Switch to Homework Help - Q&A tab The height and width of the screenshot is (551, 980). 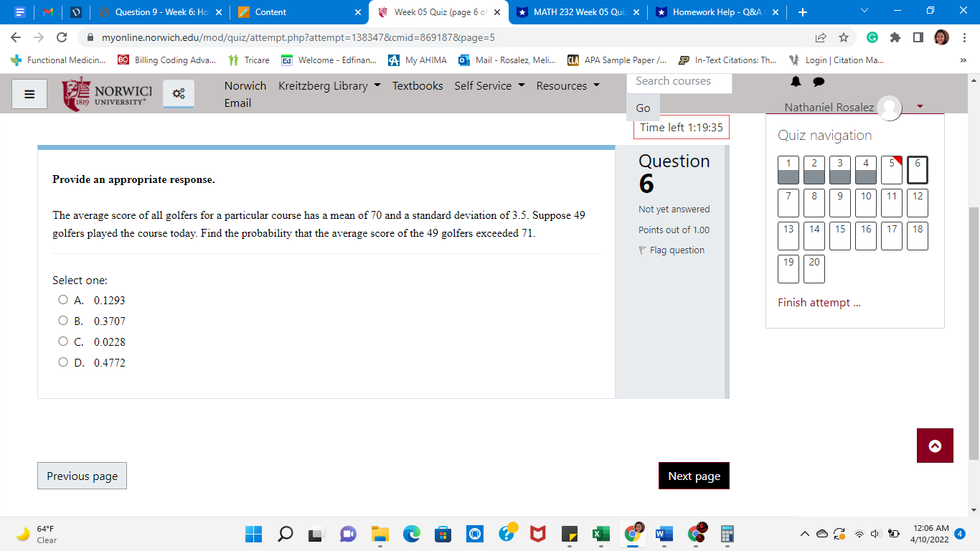pyautogui.click(x=716, y=12)
